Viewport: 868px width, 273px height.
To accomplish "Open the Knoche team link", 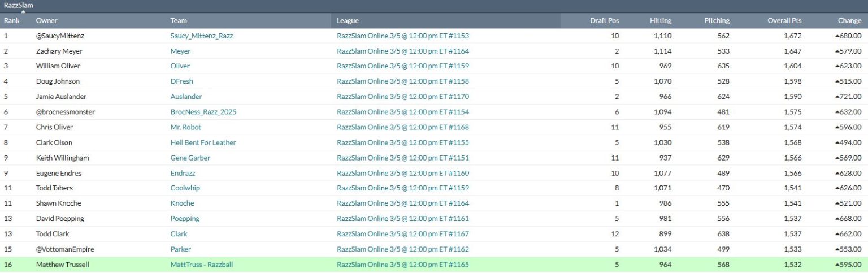I will coord(182,203).
